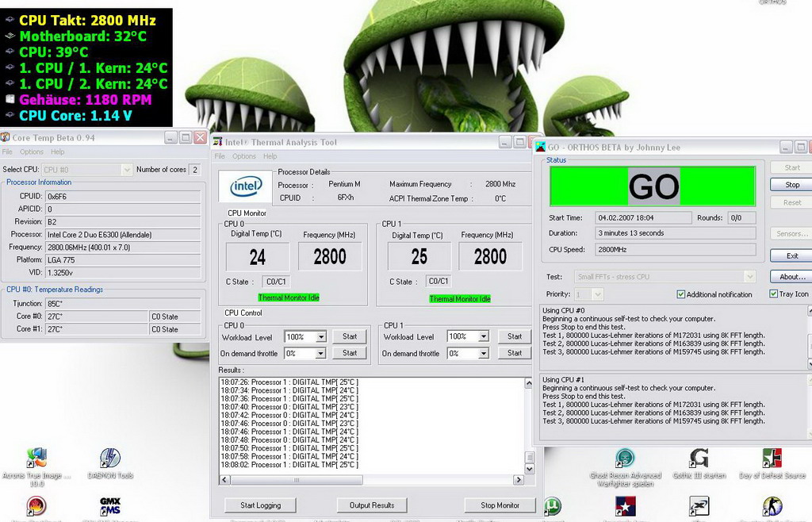Viewport: 812px width, 522px height.
Task: Open the About dialog in ORTHOS
Action: 792,277
